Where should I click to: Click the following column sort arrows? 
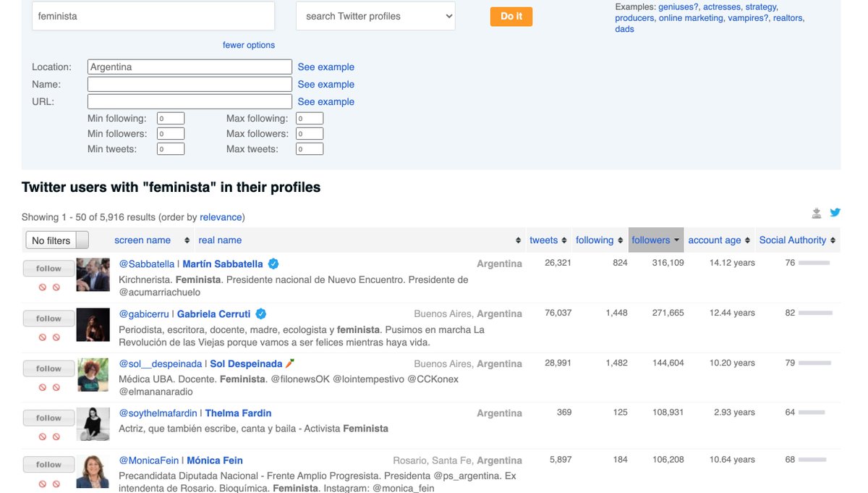point(620,240)
